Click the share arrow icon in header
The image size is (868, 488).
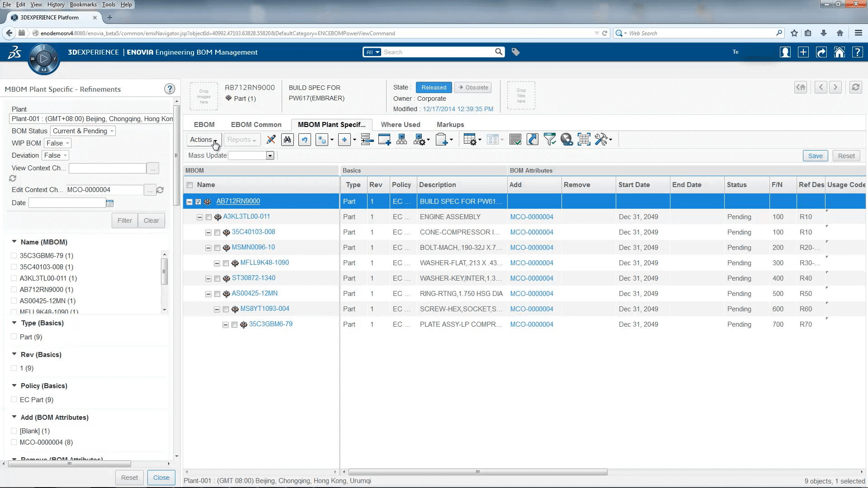pos(821,52)
